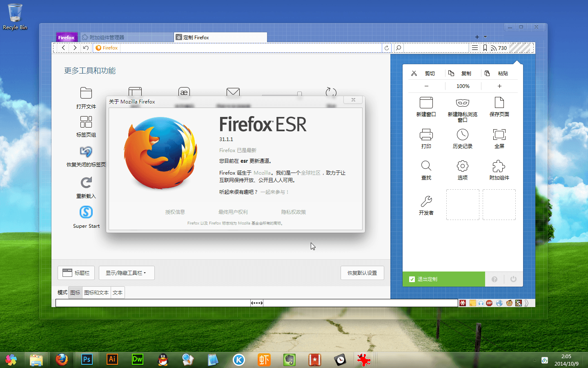Click the undo arrow next to forward

click(86, 48)
